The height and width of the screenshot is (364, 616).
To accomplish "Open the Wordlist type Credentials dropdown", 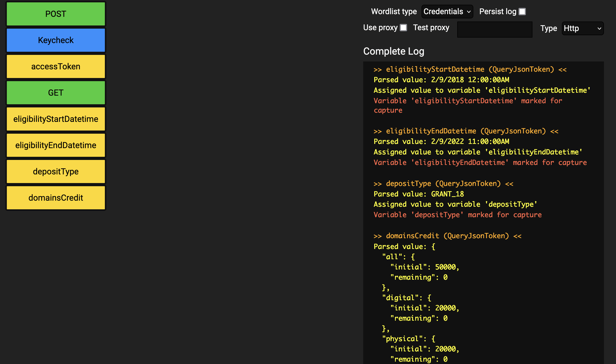I will point(447,12).
